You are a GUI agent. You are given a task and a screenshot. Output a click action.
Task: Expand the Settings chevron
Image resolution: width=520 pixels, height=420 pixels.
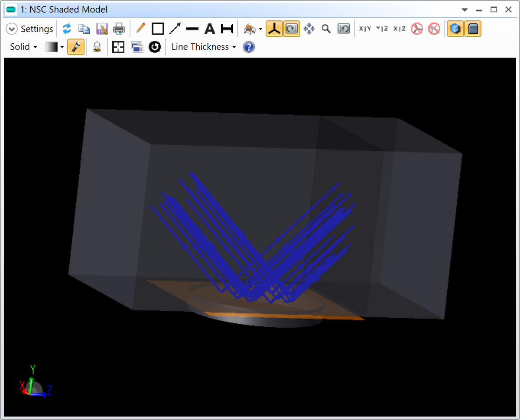coord(12,29)
